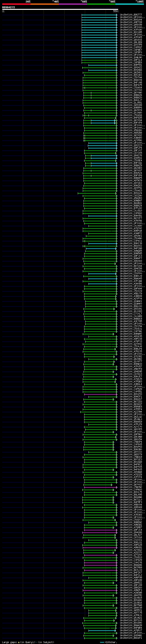Open hit UniRef100_Q1JR81

pyautogui.click(x=131, y=103)
